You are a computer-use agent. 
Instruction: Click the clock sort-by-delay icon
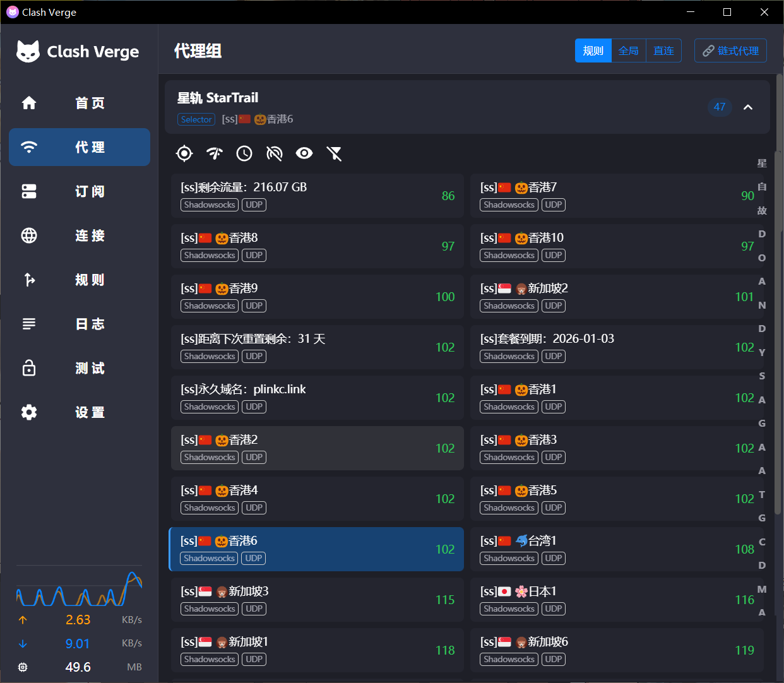[x=244, y=153]
